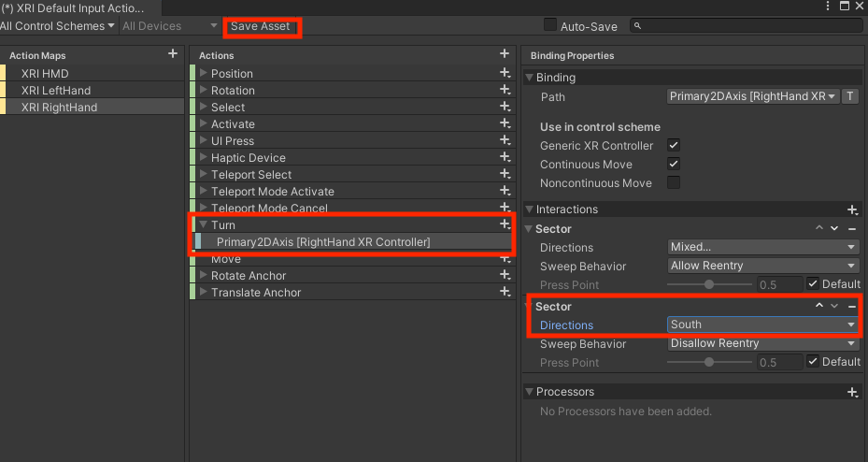Select the UI Press action

point(233,140)
